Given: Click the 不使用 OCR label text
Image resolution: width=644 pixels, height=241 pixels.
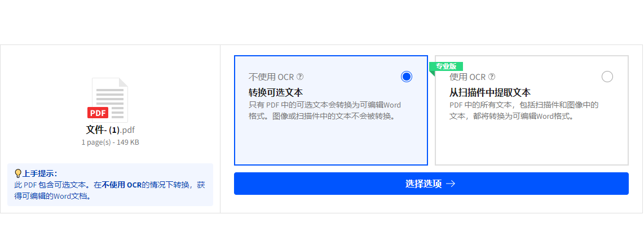Looking at the screenshot, I should [x=271, y=77].
